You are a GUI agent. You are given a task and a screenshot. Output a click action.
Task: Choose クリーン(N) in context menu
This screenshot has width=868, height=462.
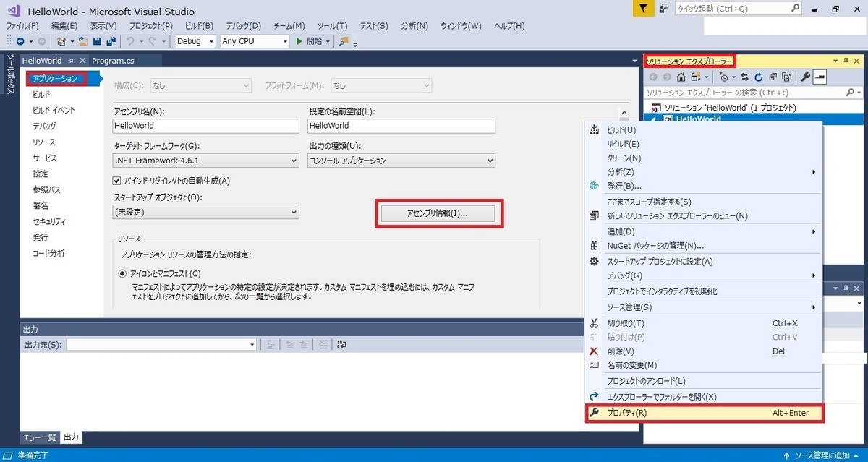pyautogui.click(x=703, y=158)
